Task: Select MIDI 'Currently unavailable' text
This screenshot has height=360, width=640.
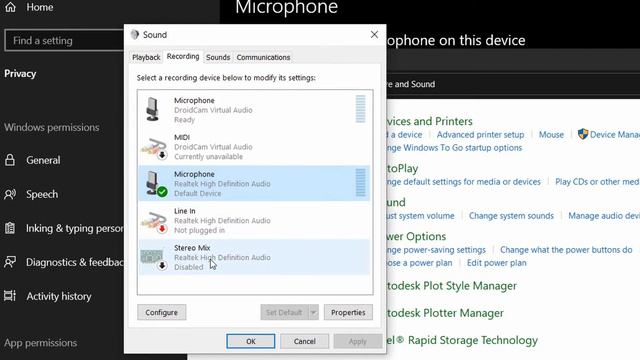Action: pos(208,157)
